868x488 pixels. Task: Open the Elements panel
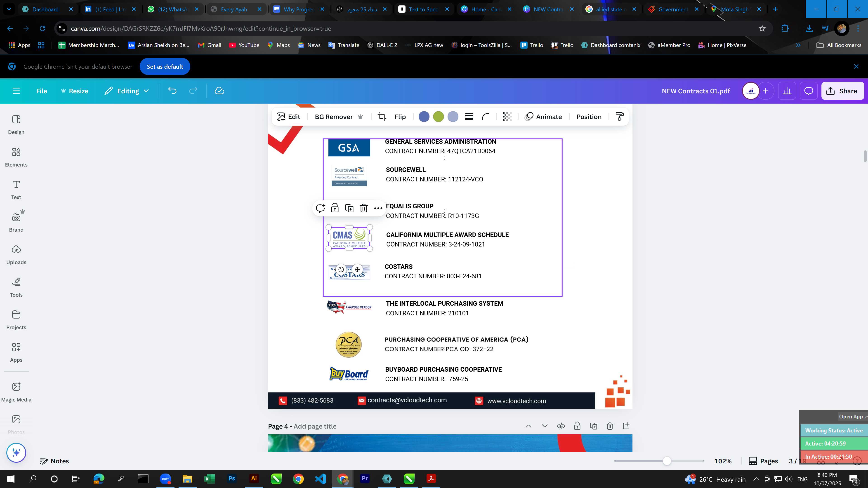(x=16, y=157)
